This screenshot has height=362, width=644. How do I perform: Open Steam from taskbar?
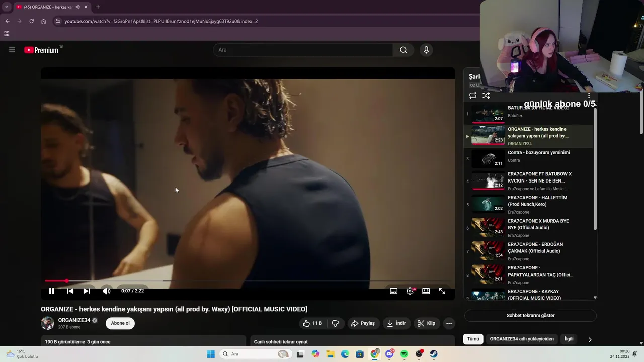point(434,354)
